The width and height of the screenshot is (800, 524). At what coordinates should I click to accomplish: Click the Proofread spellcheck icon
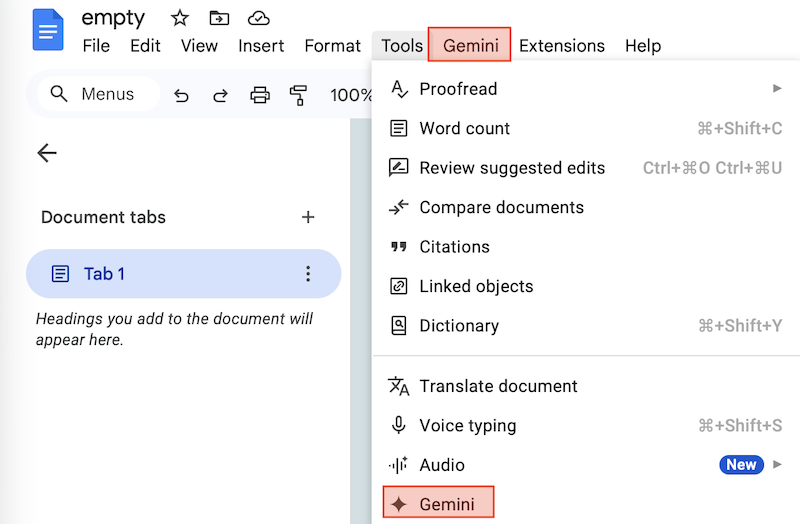pos(399,89)
